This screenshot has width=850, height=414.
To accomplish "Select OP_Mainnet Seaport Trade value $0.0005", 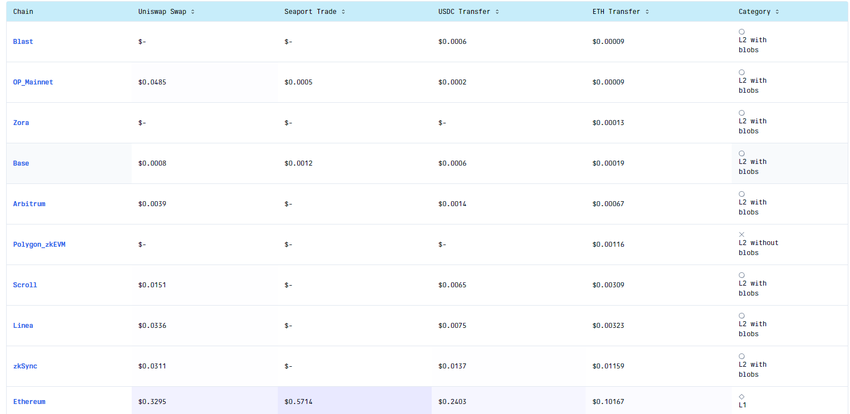I will coord(298,82).
